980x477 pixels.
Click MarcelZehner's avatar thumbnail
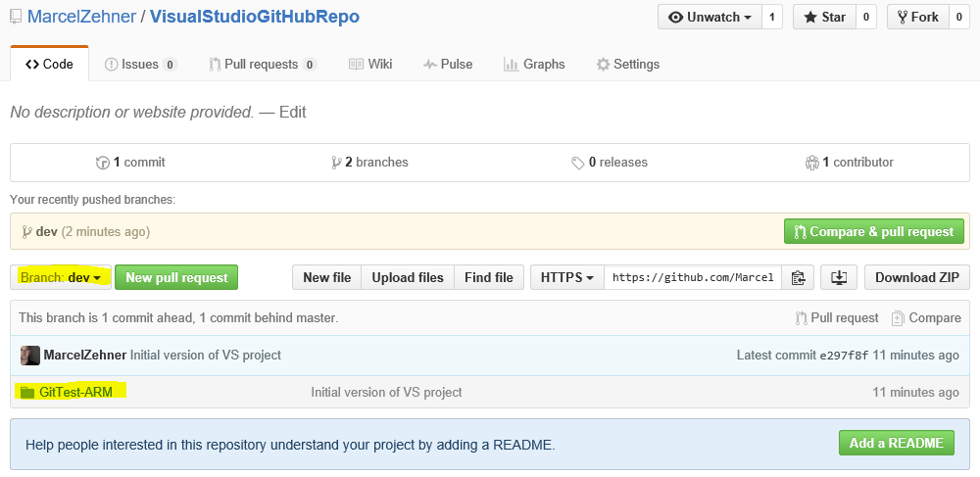[30, 356]
